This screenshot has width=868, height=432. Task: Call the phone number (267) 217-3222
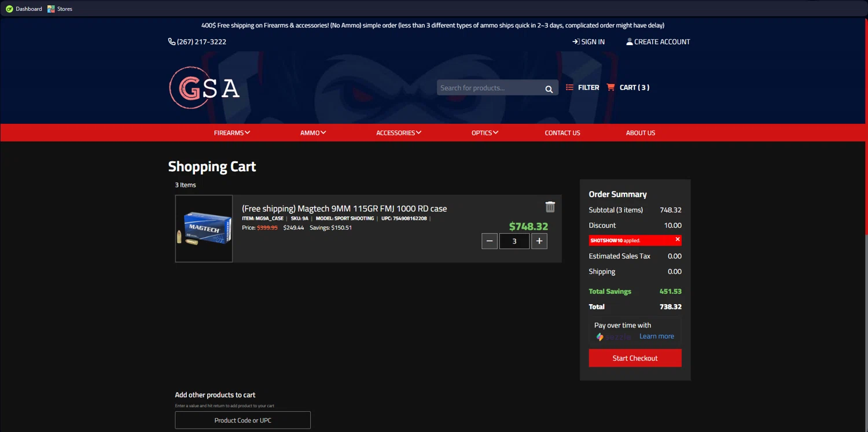pyautogui.click(x=197, y=42)
